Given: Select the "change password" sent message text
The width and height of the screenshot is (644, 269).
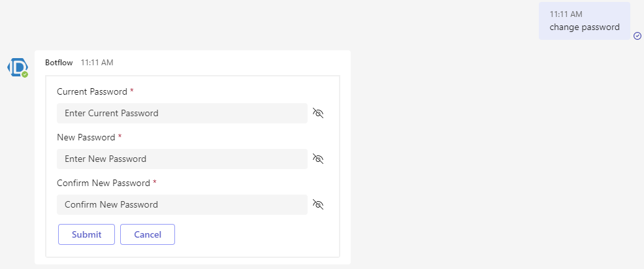Looking at the screenshot, I should tap(585, 27).
